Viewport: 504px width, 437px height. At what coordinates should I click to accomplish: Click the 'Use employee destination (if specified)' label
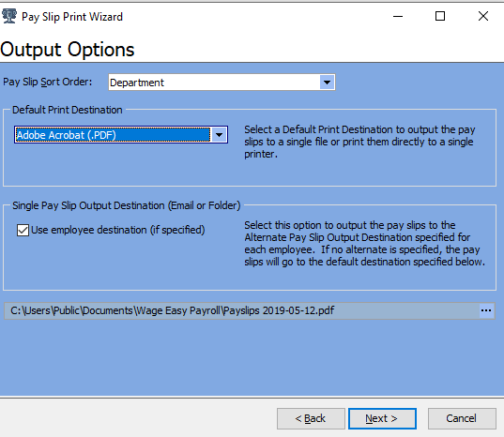tap(118, 230)
